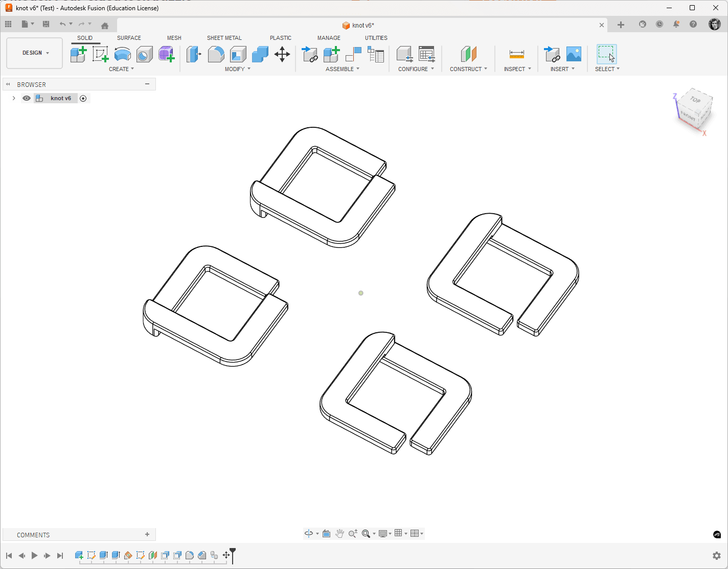Select the Revolve tool icon
Viewport: 728px width, 569px height.
pyautogui.click(x=123, y=54)
